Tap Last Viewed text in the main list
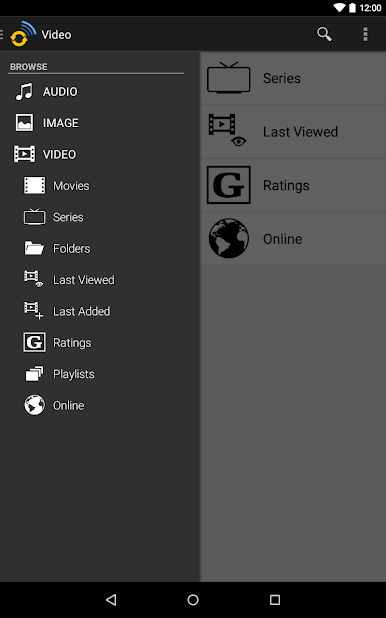This screenshot has width=386, height=618. (300, 132)
